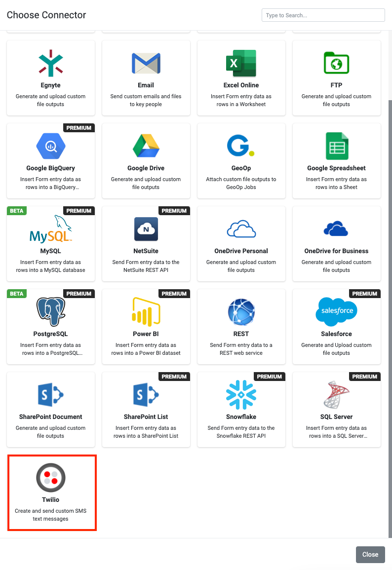This screenshot has height=570, width=392.
Task: Select the FTP folder icon
Action: (336, 63)
